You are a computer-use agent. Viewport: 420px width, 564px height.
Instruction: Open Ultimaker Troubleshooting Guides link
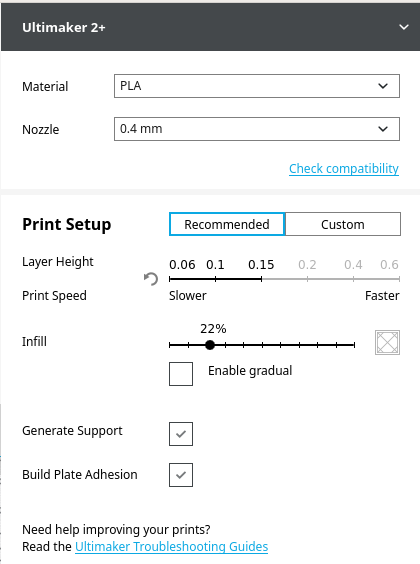pyautogui.click(x=172, y=546)
